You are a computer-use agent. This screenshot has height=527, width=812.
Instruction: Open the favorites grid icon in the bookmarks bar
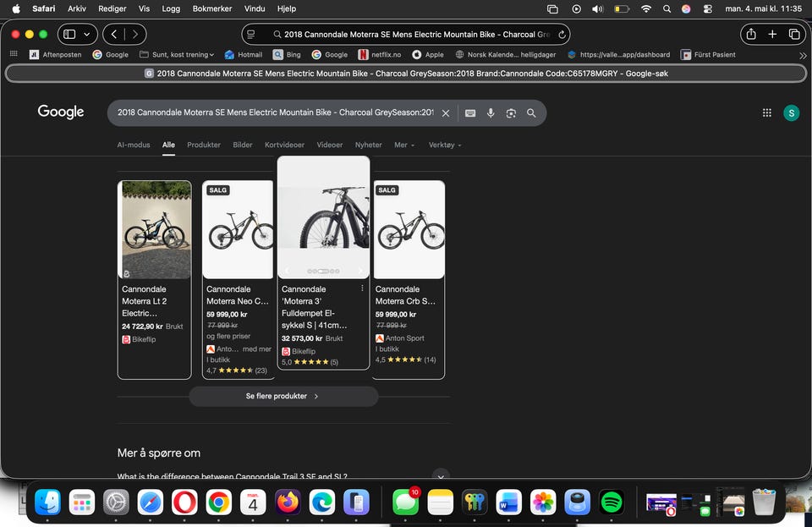(x=14, y=54)
